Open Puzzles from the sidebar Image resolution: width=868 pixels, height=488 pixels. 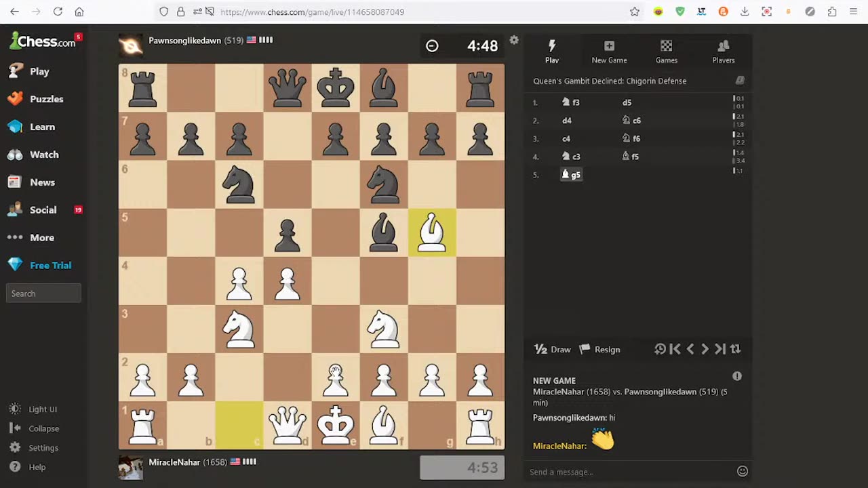[35, 99]
